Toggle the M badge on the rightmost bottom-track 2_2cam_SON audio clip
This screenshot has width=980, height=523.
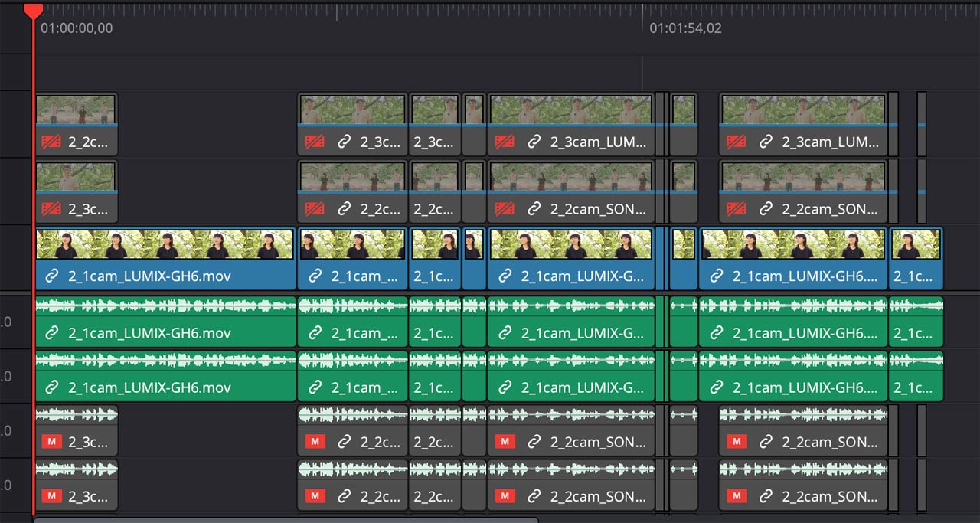coord(736,496)
